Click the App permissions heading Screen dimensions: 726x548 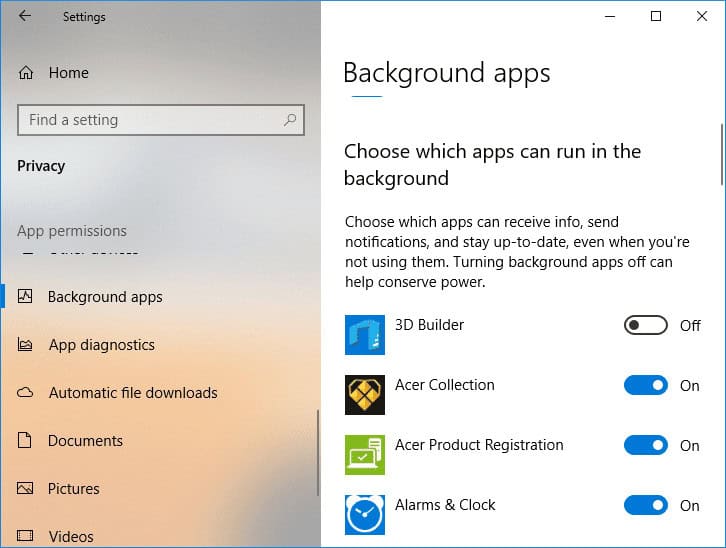(72, 230)
